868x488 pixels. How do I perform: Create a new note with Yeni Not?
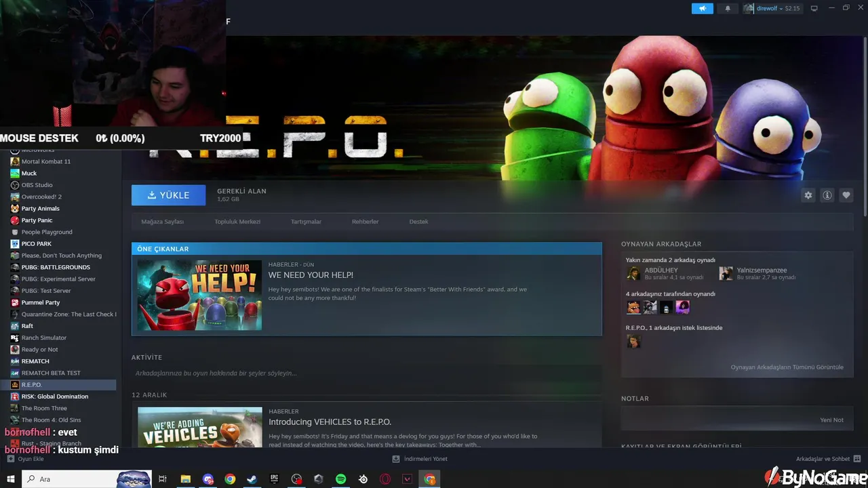click(831, 420)
